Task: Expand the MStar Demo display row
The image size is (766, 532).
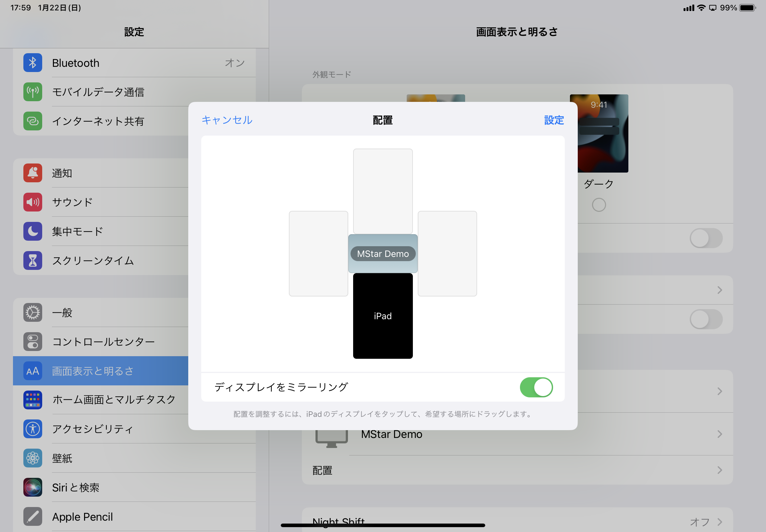Action: pyautogui.click(x=719, y=434)
